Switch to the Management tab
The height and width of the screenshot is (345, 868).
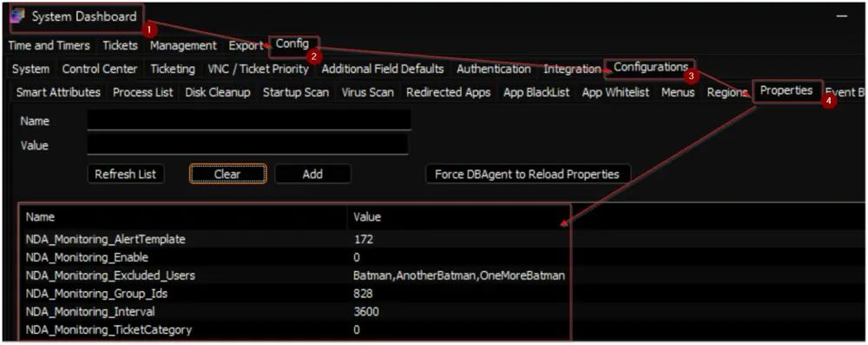(x=183, y=46)
